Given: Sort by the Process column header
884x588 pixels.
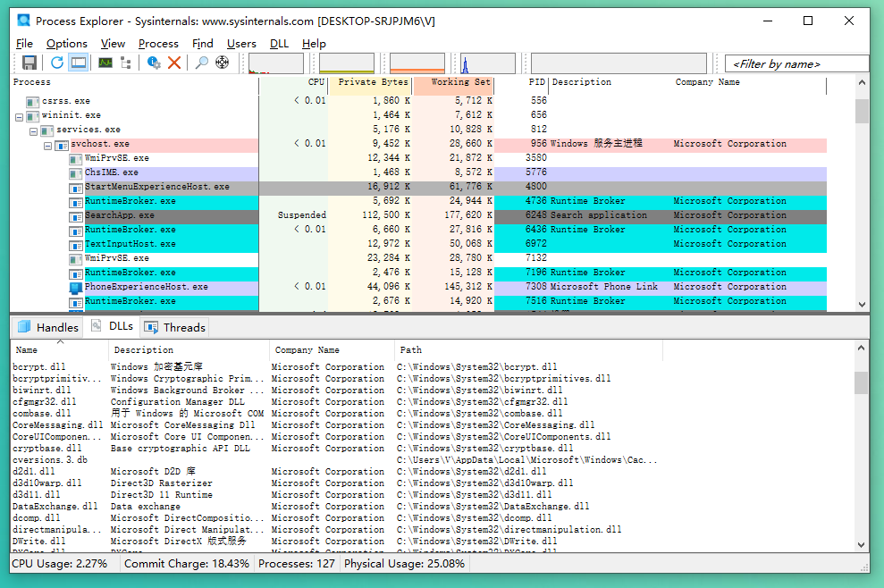Looking at the screenshot, I should 134,82.
